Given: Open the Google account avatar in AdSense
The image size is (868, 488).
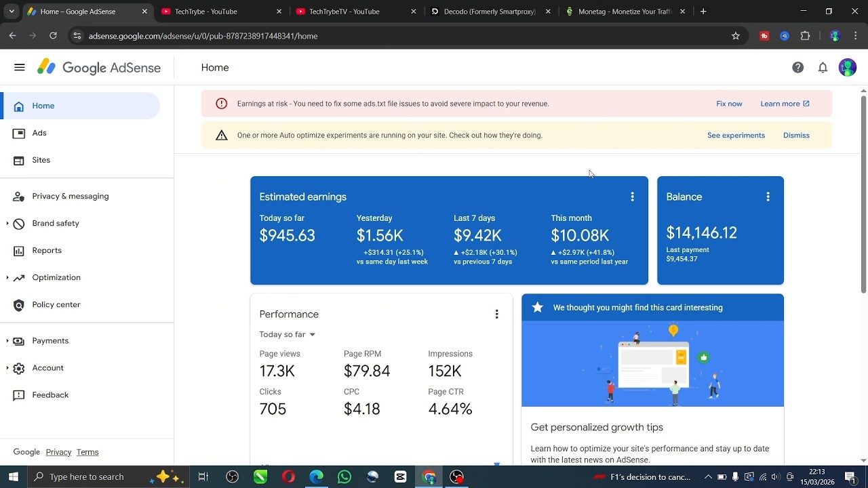Looking at the screenshot, I should pos(848,67).
